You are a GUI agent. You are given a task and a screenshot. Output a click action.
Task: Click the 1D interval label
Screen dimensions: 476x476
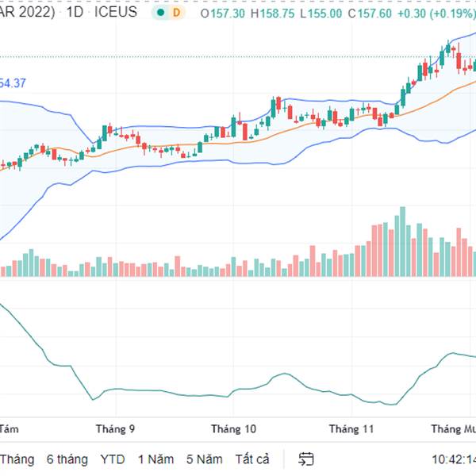click(x=75, y=12)
